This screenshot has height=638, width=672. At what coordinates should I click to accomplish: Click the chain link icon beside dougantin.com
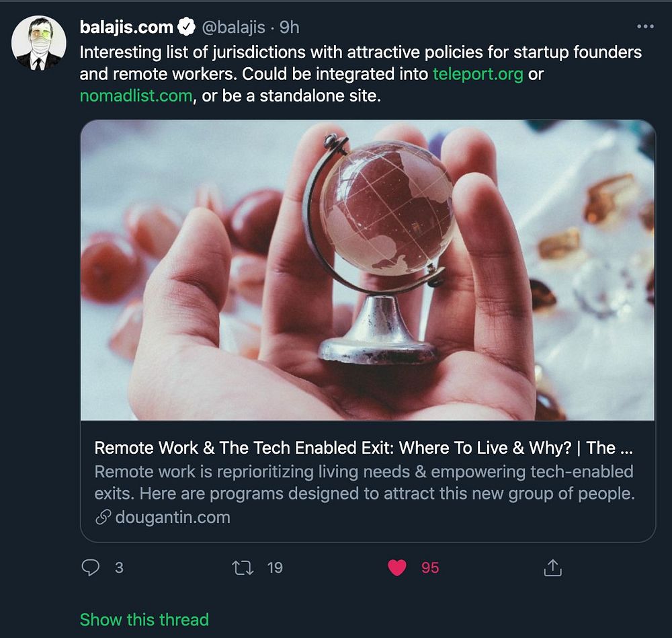coord(103,518)
